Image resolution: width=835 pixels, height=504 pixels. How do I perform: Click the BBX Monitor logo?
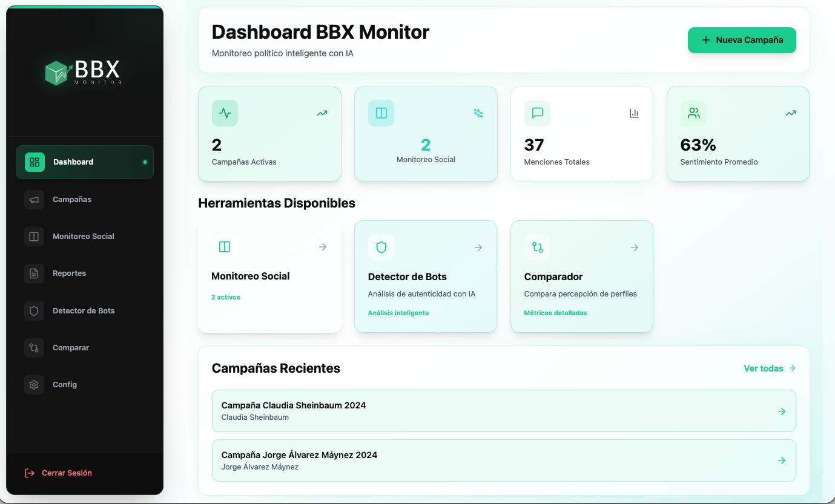coord(84,73)
